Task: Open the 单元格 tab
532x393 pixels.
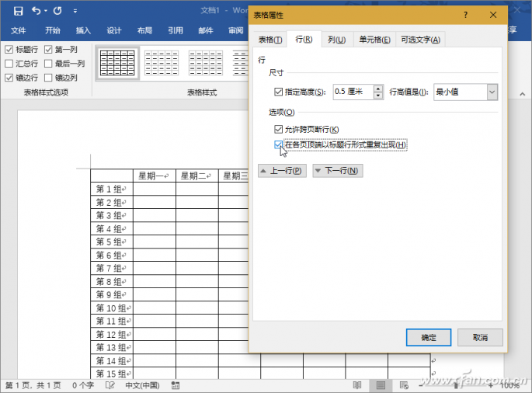Action: pyautogui.click(x=374, y=40)
